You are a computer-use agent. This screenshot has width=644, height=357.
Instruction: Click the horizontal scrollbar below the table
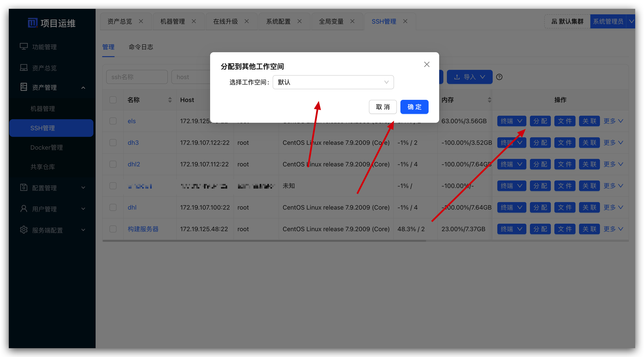click(264, 241)
